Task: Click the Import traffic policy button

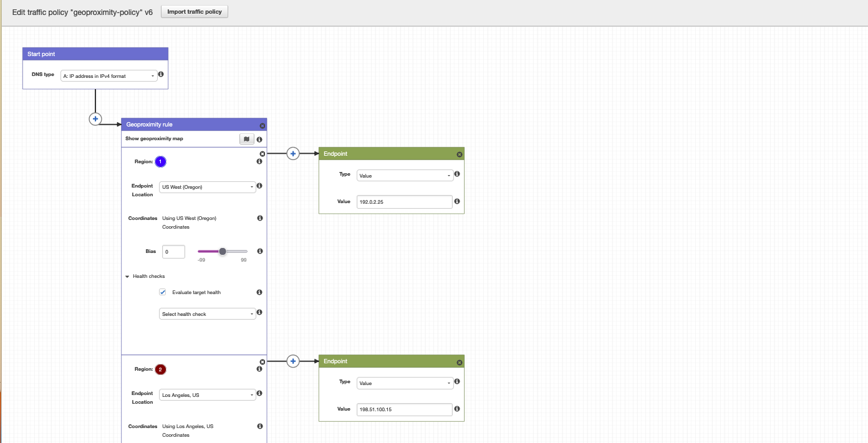Action: coord(194,11)
